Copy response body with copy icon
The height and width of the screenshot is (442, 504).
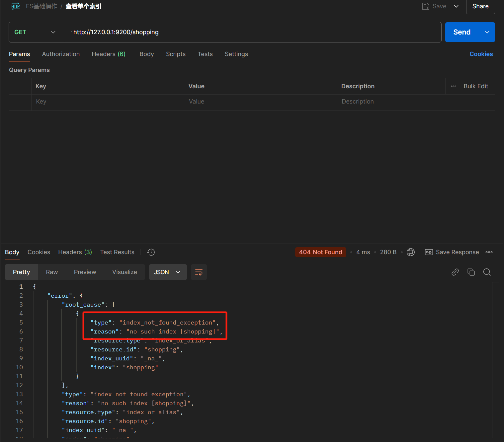[x=471, y=272]
